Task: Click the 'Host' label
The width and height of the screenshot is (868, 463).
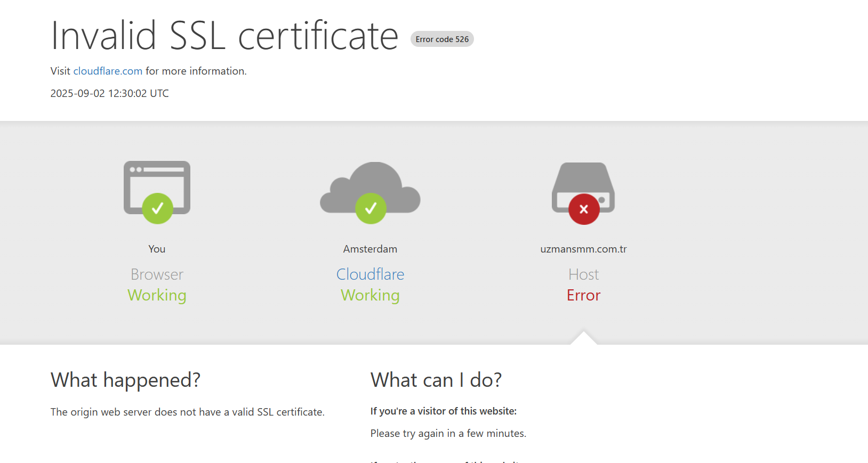Action: 583,274
